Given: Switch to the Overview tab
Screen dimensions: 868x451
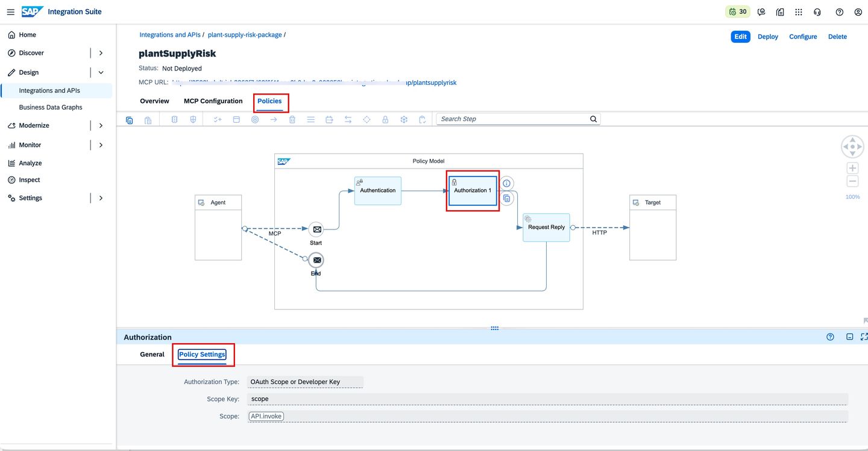Looking at the screenshot, I should (x=154, y=101).
